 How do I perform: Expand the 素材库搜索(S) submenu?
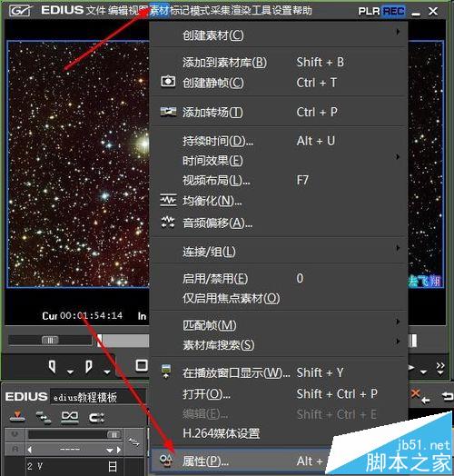click(279, 344)
